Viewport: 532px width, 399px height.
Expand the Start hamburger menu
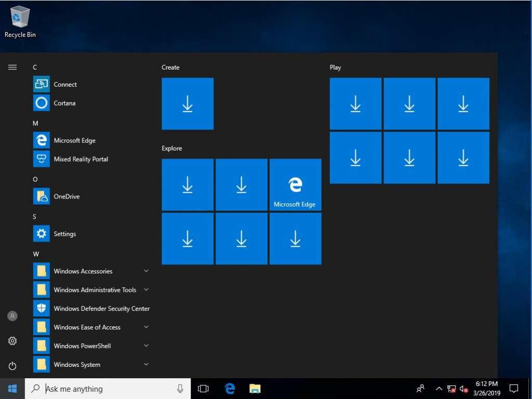coord(12,67)
